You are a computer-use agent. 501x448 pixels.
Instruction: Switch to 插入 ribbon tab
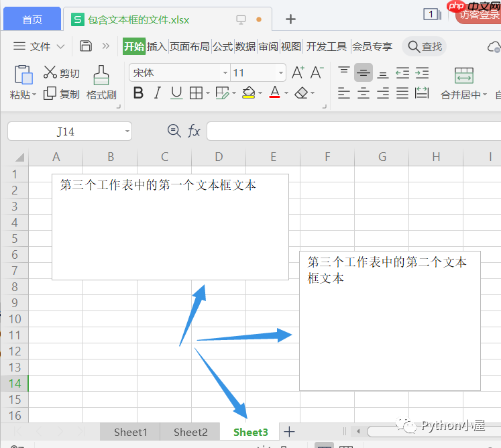[156, 46]
